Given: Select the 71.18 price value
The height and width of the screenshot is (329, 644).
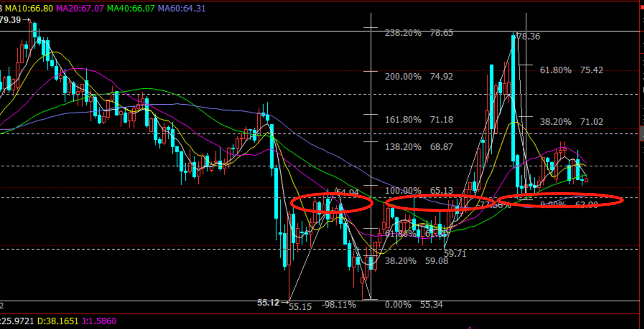Looking at the screenshot, I should click(441, 120).
